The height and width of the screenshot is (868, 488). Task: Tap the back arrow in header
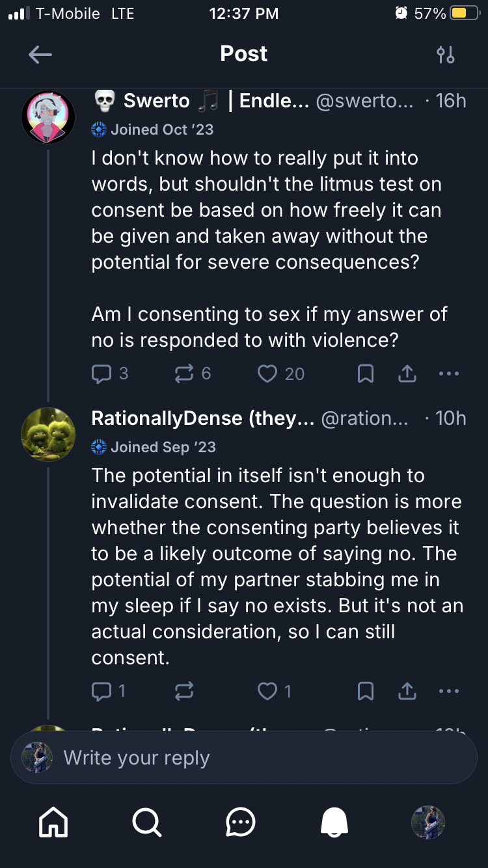click(x=40, y=55)
